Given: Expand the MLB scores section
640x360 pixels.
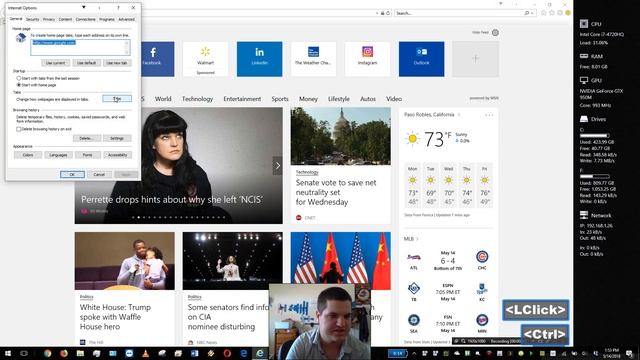Looking at the screenshot, I should 418,239.
